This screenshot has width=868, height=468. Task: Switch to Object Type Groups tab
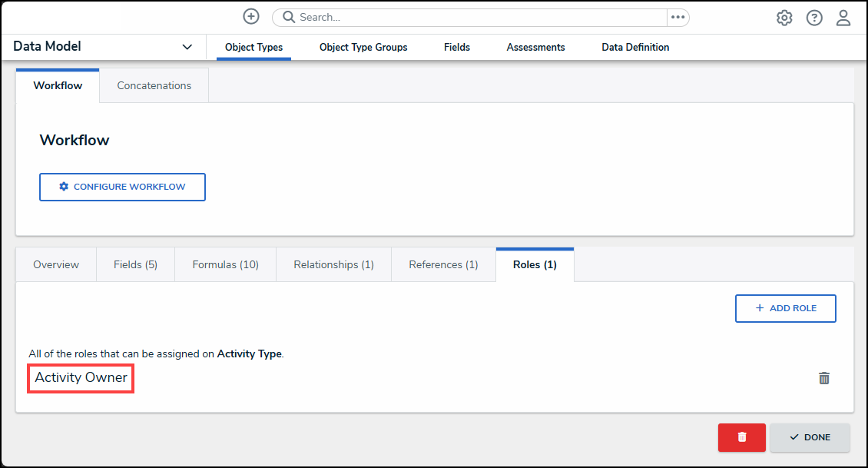tap(363, 48)
